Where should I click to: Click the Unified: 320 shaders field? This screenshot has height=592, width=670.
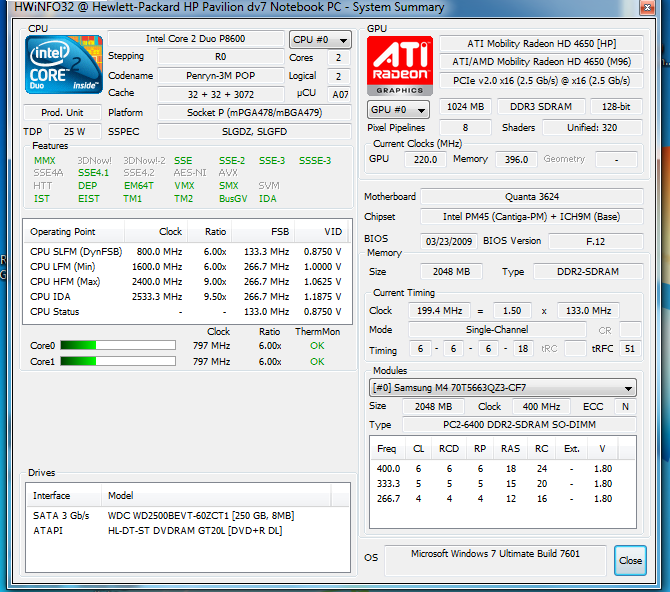tap(592, 127)
